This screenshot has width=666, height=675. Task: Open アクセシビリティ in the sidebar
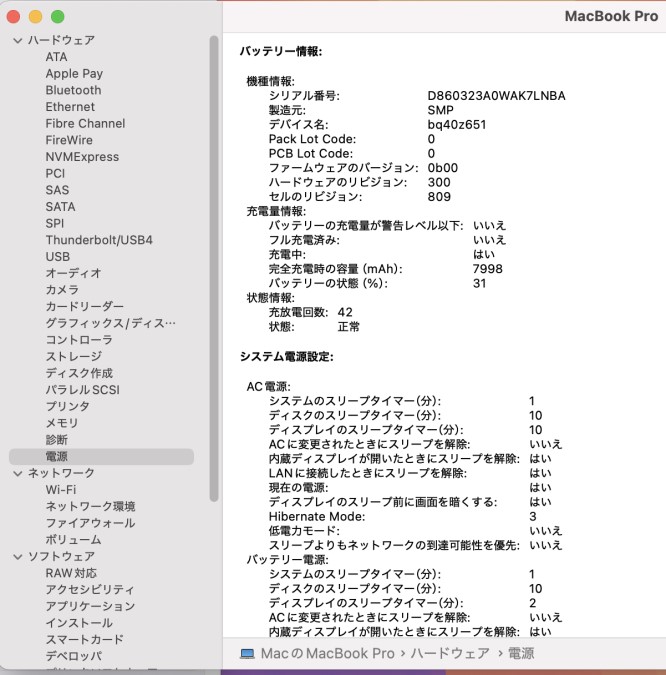[x=90, y=590]
